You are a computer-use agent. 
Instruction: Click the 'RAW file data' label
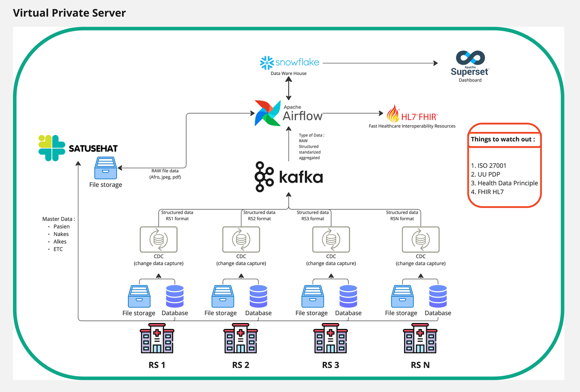pos(165,171)
